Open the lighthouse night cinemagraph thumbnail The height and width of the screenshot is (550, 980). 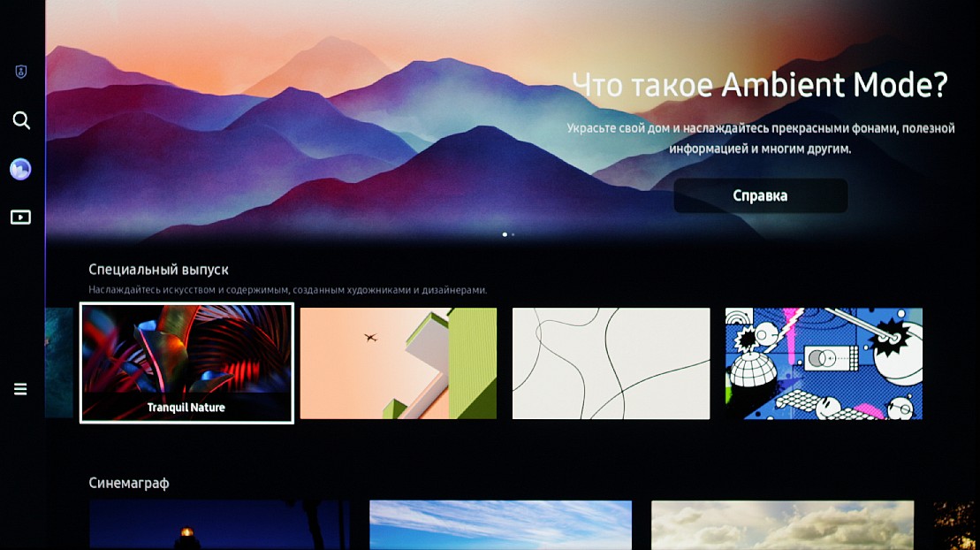pos(219,525)
